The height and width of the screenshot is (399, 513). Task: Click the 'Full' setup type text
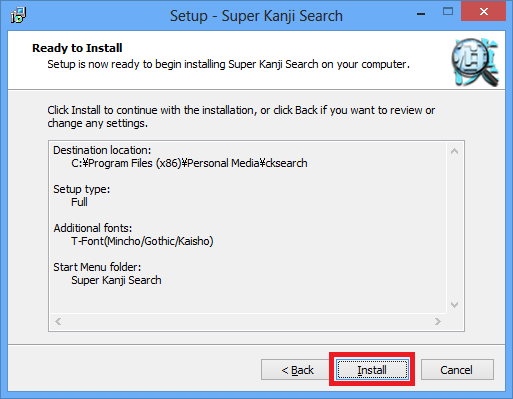[79, 202]
